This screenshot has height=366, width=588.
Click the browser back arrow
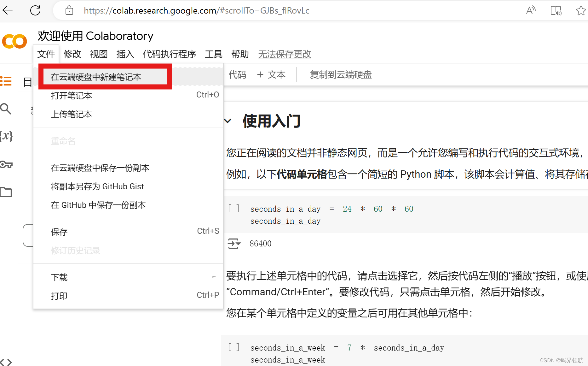click(8, 10)
